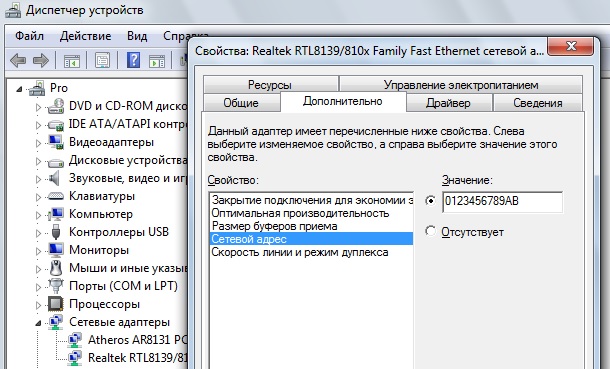Select the Дополнительно tab
Viewport: 610px width, 369px height.
coord(343,101)
